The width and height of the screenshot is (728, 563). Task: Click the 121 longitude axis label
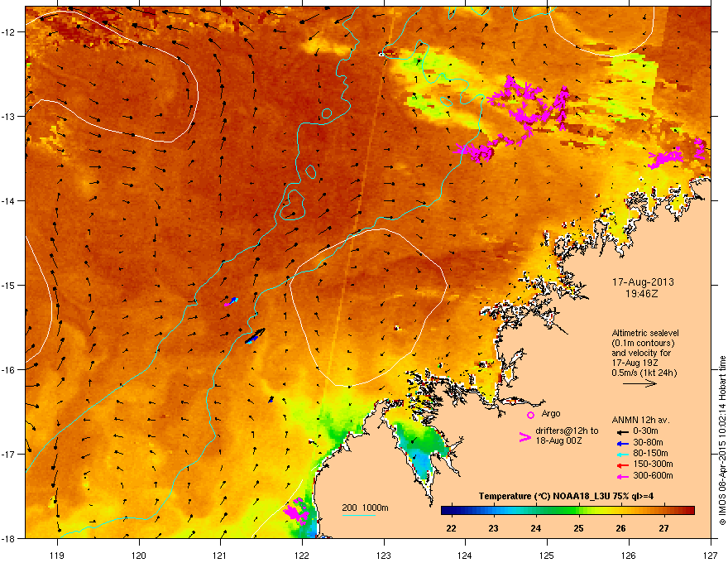(220, 555)
